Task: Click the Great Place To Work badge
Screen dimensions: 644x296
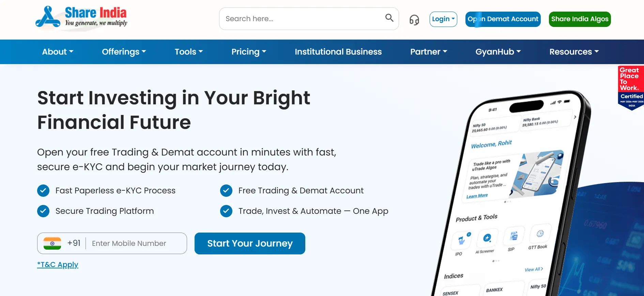Action: tap(631, 88)
